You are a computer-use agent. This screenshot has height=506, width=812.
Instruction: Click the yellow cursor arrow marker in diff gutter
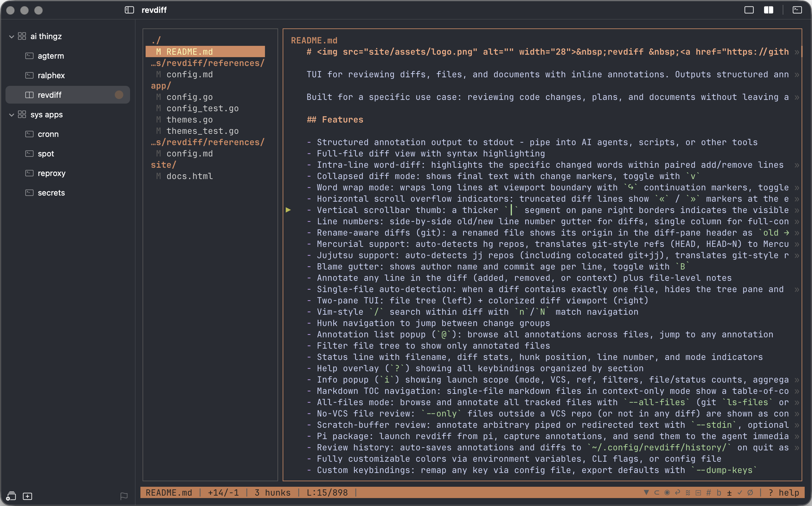(x=288, y=210)
